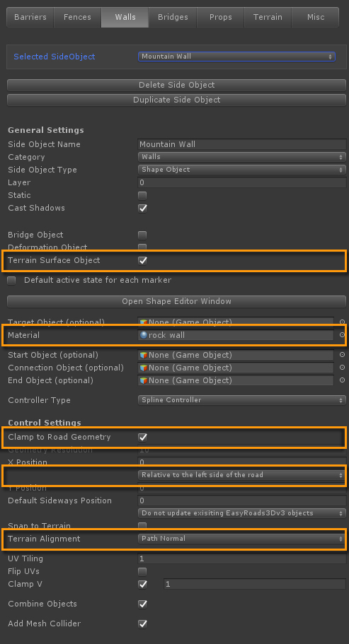Open object picker for End Object
349x644 pixels.
(x=342, y=380)
